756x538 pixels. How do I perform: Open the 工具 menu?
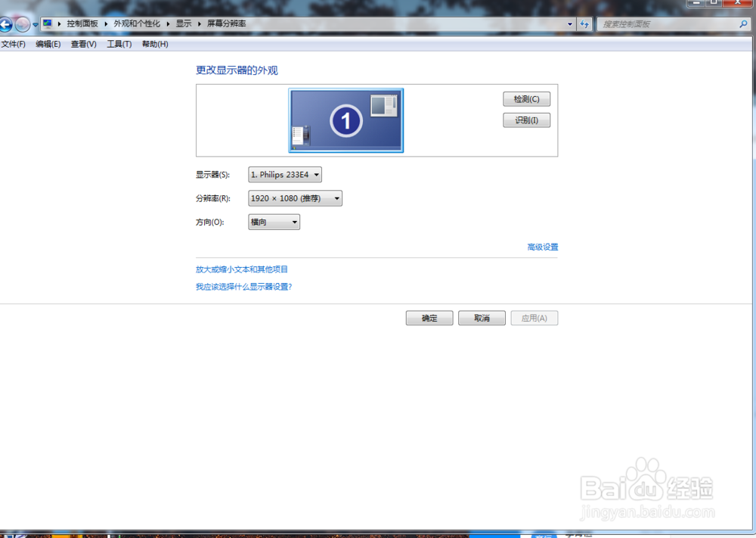[x=119, y=44]
